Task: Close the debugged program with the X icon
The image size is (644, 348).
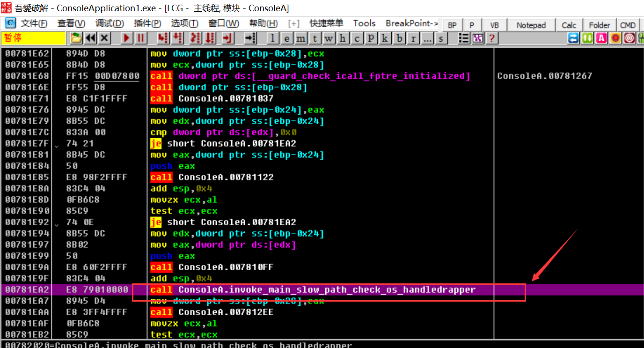Action: (105, 38)
